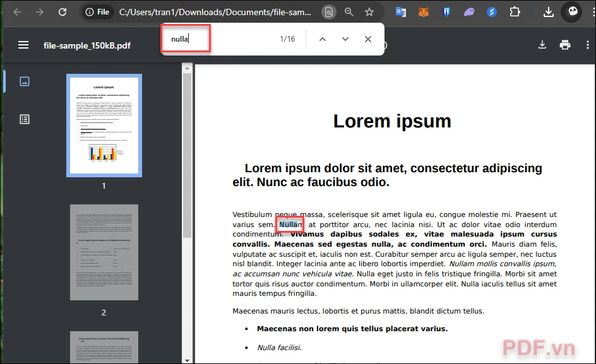Image resolution: width=596 pixels, height=364 pixels.
Task: Open the profile avatar menu
Action: click(572, 12)
